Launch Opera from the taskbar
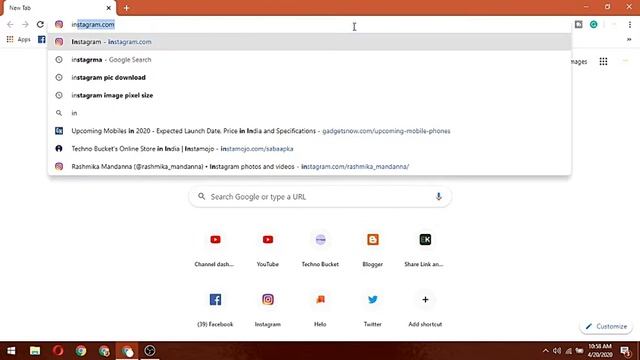640x360 pixels. 58,351
